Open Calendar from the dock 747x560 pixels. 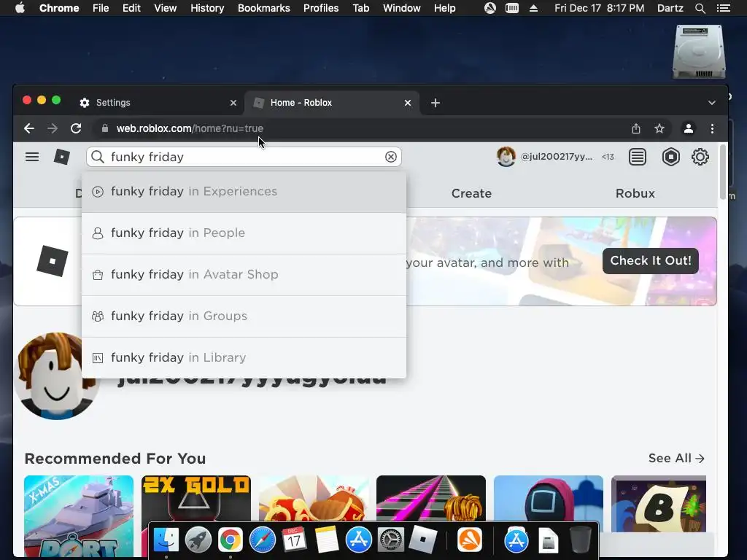pyautogui.click(x=294, y=540)
